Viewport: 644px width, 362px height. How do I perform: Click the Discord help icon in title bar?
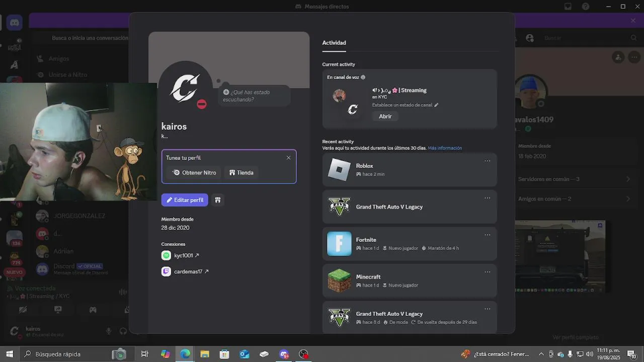tap(585, 7)
